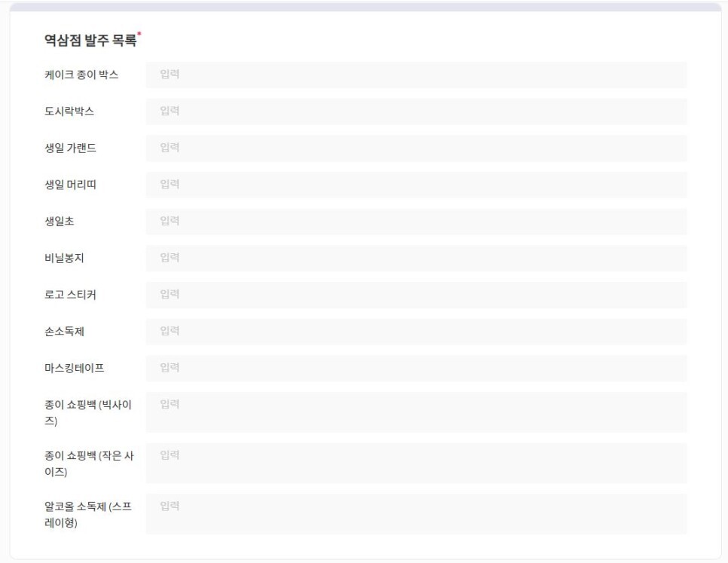Screen dimensions: 728x563
Task: Click the 도시락박스 label text
Action: point(69,112)
